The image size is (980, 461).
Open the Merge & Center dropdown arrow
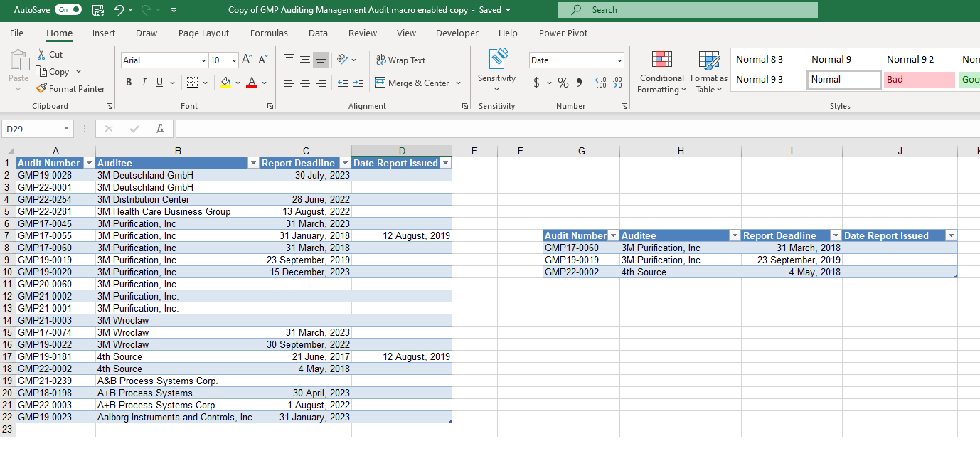458,83
